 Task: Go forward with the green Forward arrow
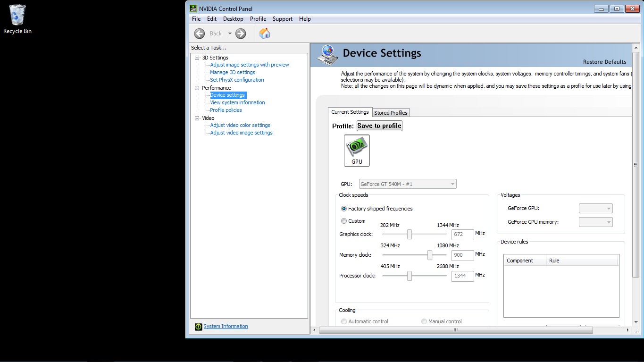point(241,34)
